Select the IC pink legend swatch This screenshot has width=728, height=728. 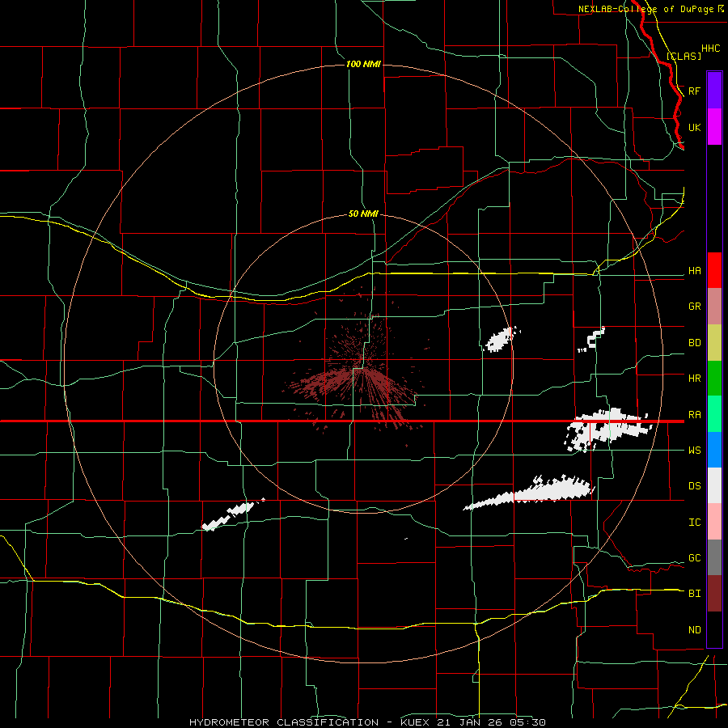[x=714, y=522]
